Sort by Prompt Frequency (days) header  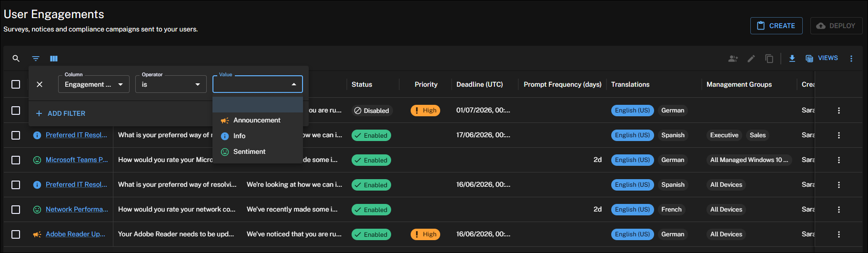(x=563, y=84)
